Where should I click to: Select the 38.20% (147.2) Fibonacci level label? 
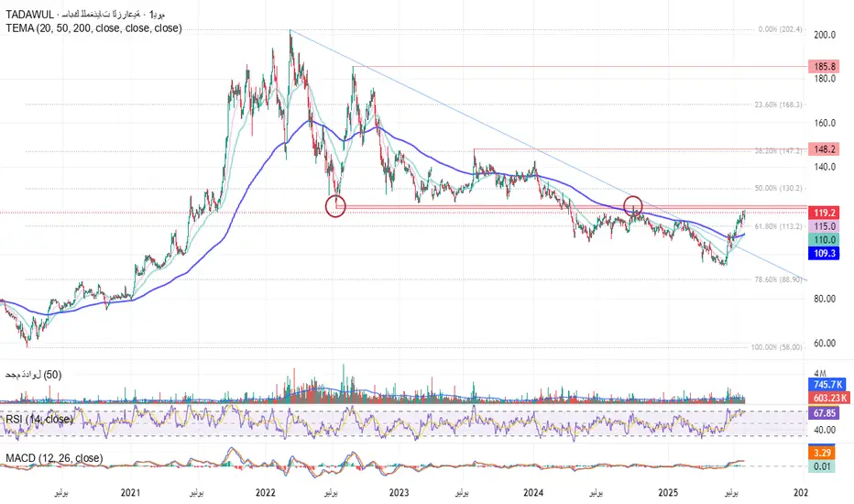point(778,151)
